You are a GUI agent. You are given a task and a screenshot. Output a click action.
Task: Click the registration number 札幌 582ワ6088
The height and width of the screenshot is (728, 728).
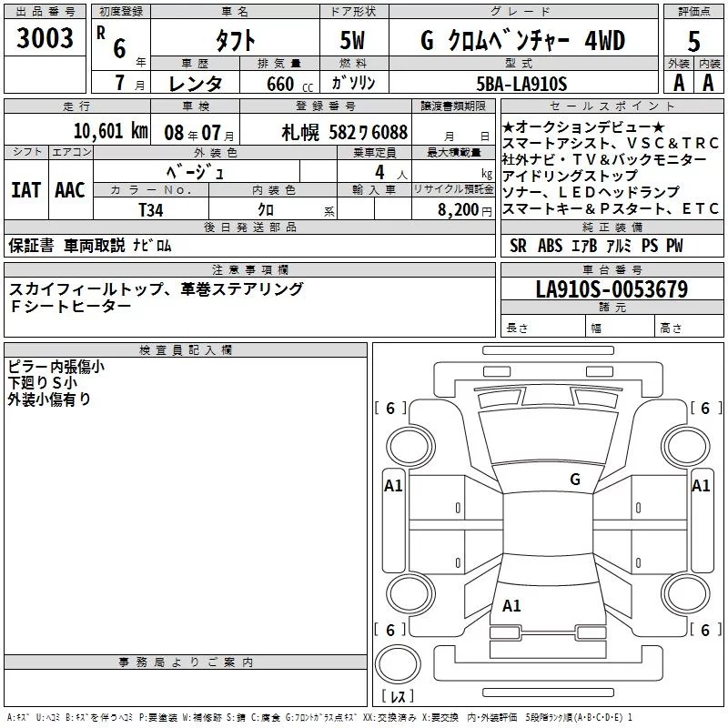[344, 131]
